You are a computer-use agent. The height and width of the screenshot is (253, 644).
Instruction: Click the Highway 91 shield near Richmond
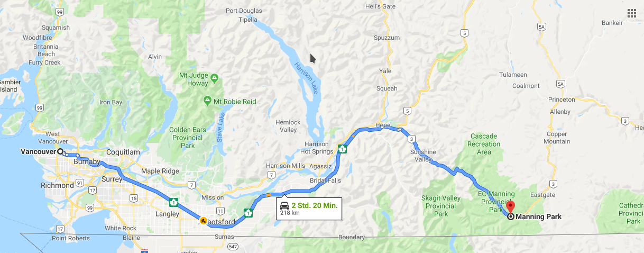[79, 183]
